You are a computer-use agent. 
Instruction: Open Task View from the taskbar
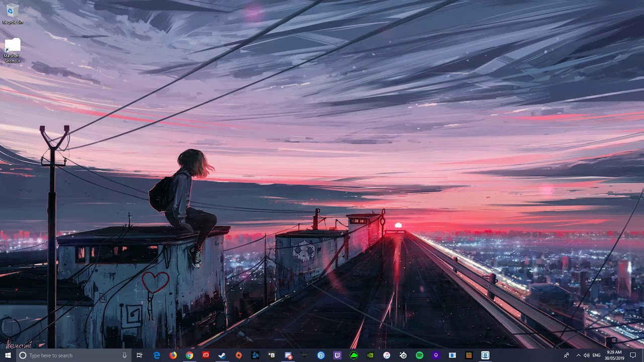click(x=139, y=355)
